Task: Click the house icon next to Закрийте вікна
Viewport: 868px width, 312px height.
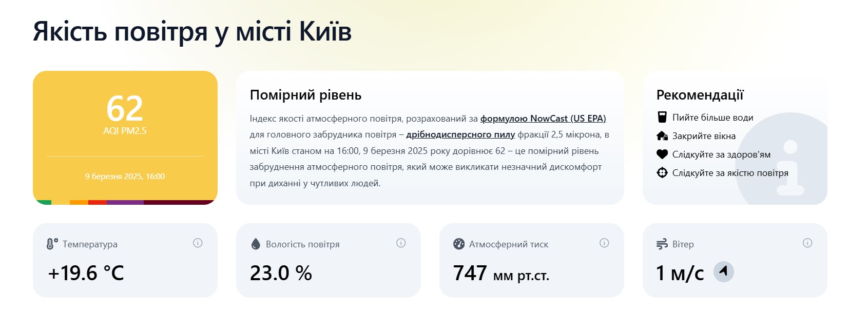Action: 662,135
